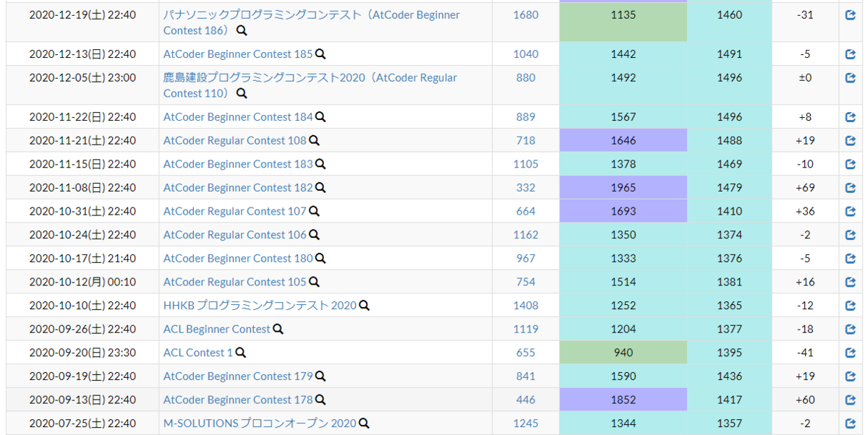The height and width of the screenshot is (435, 868).
Task: Click magnifier icon beside HHKB プログラミングコンテスト 2020
Action: [365, 306]
